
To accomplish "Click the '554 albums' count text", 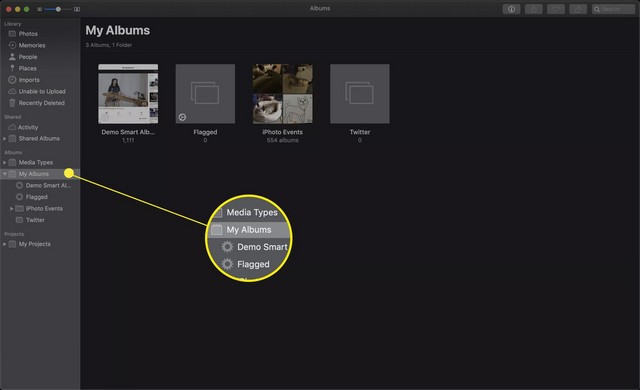I will click(282, 140).
